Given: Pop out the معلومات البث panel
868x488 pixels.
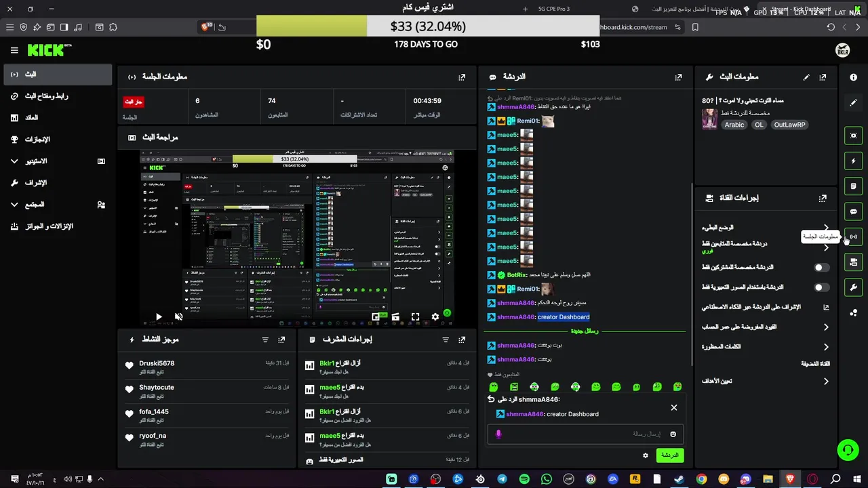Looking at the screenshot, I should pyautogui.click(x=823, y=77).
